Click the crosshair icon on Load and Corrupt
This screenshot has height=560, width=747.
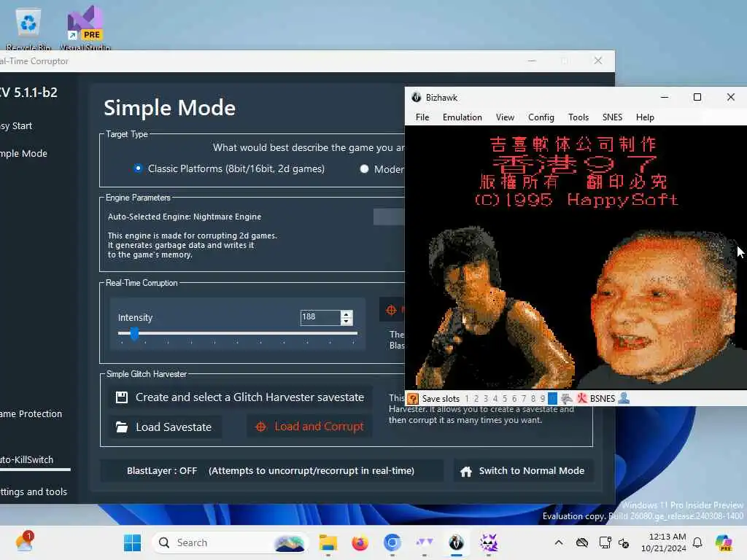[x=261, y=427]
